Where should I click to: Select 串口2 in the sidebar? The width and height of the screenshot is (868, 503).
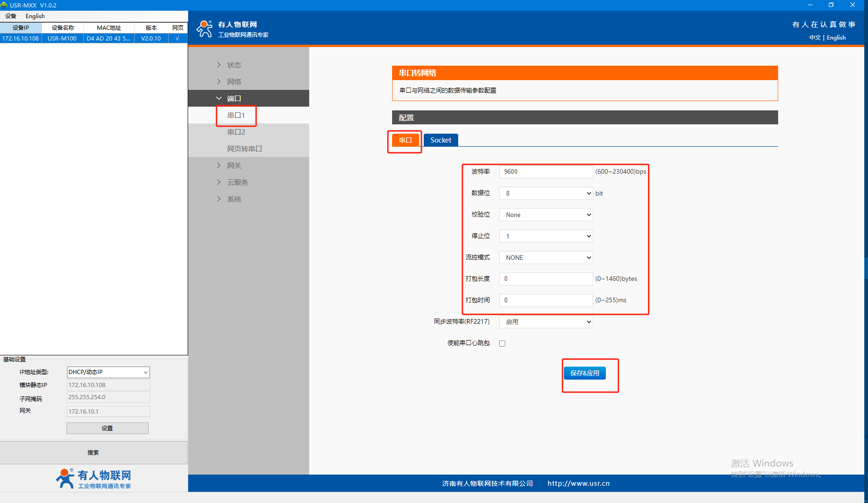(236, 132)
